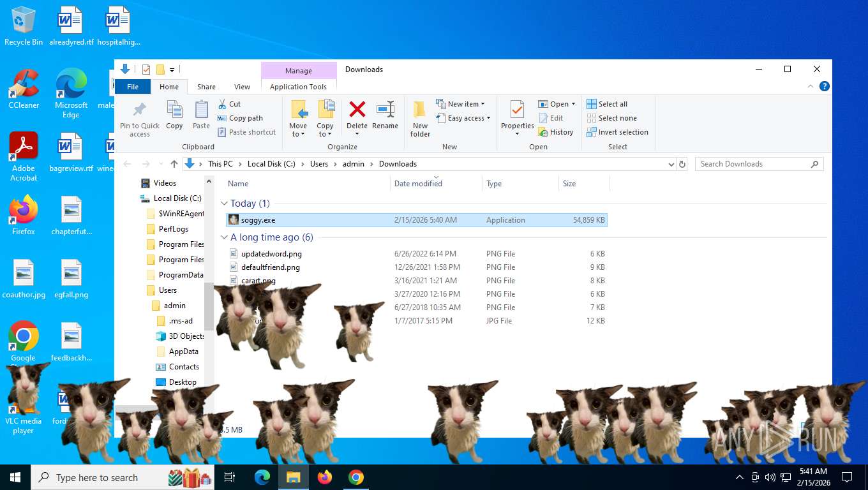
Task: Open the File tab
Action: 133,87
